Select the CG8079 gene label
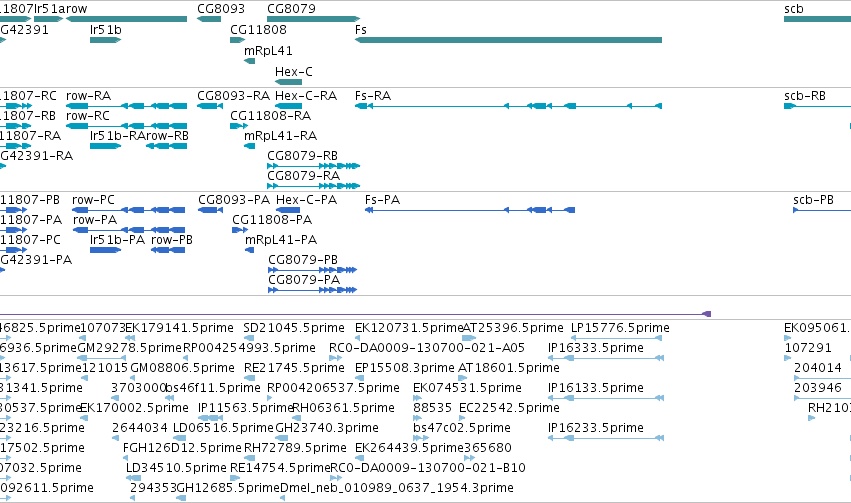The width and height of the screenshot is (851, 503). coord(291,9)
